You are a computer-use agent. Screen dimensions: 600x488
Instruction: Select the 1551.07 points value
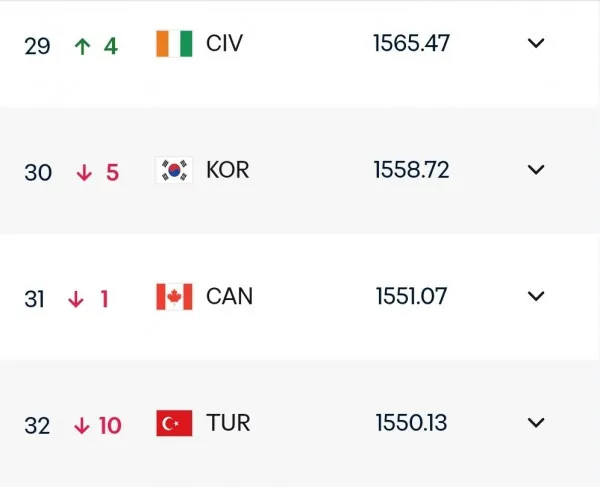[x=411, y=296]
